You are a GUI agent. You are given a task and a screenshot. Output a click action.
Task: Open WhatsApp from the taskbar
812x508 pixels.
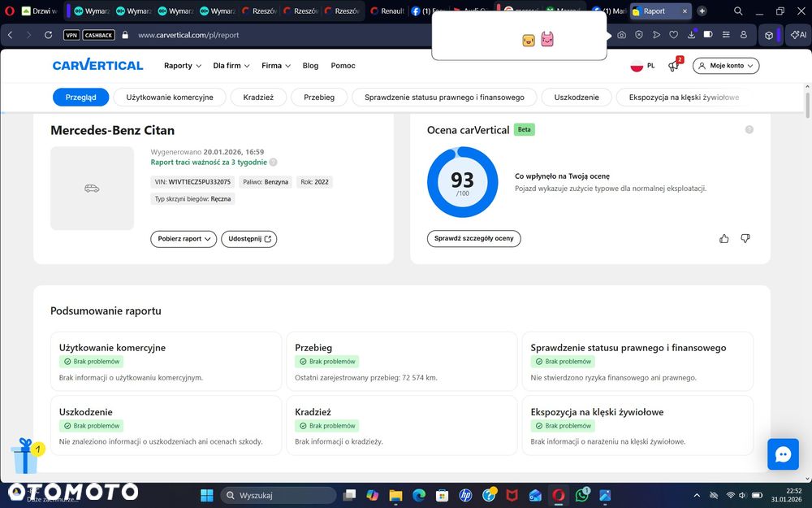pos(581,496)
